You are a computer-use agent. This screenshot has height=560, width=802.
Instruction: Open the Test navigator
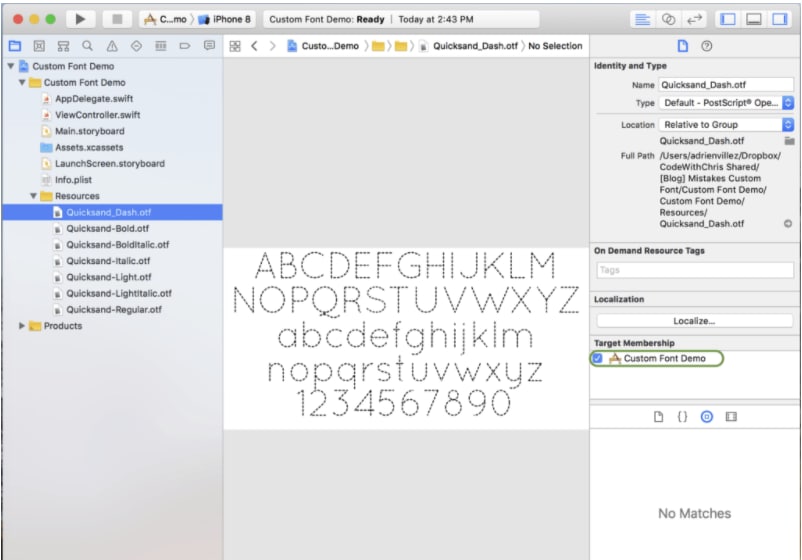point(136,46)
